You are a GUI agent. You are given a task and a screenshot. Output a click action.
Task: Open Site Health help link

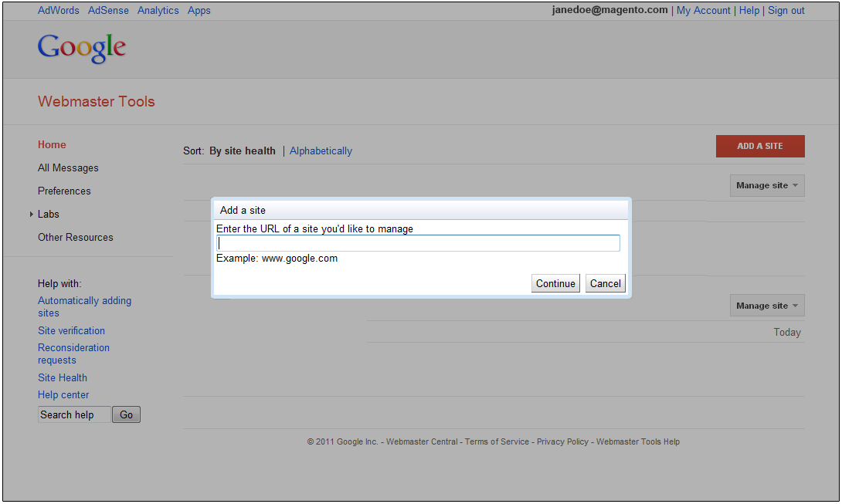coord(63,378)
